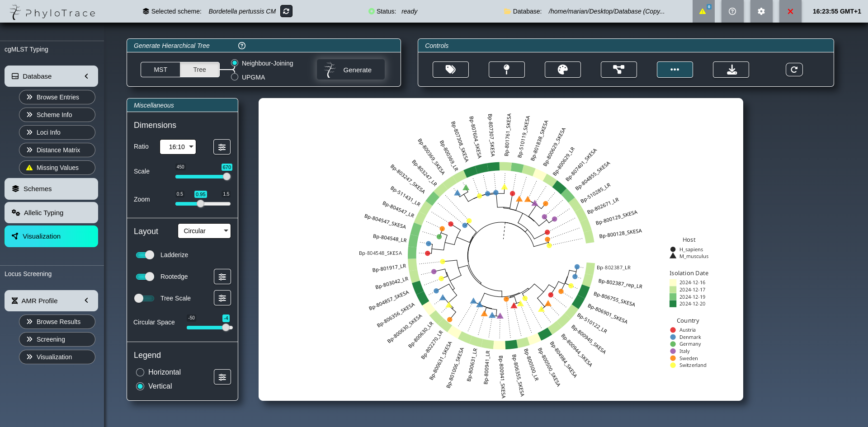Open the Ratio 16:10 dropdown
The width and height of the screenshot is (868, 427).
pos(178,147)
